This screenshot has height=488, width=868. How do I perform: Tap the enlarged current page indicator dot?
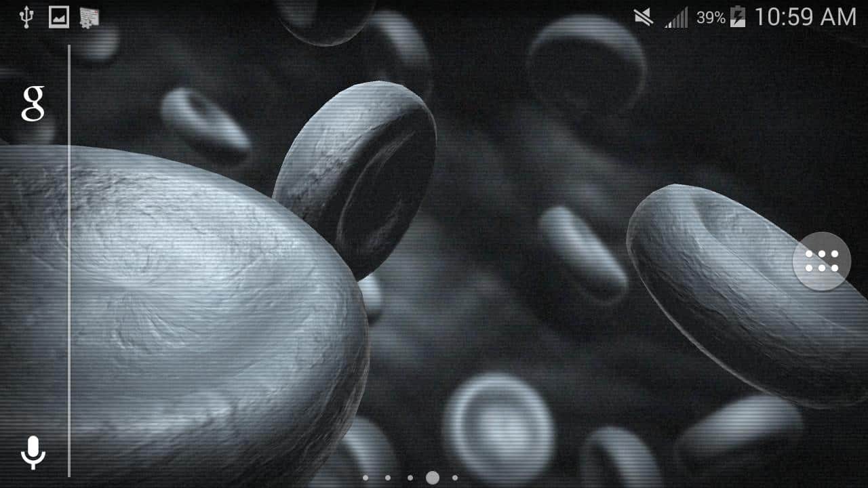click(x=433, y=478)
